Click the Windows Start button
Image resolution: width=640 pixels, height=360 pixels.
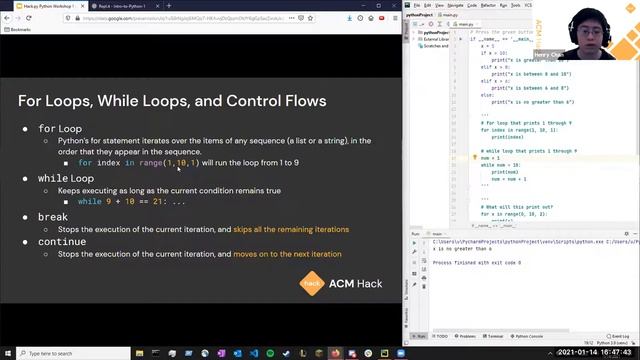8,353
